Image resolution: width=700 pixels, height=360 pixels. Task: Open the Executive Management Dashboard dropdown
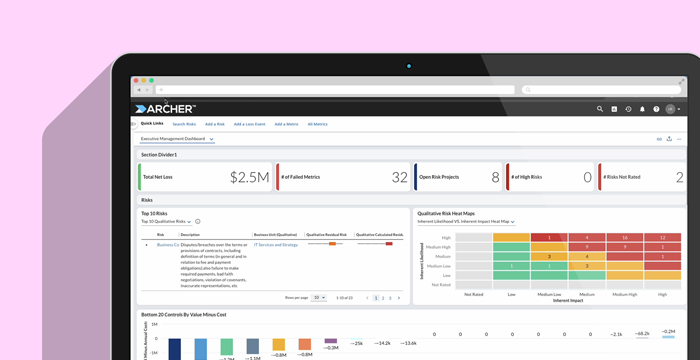[x=177, y=139]
